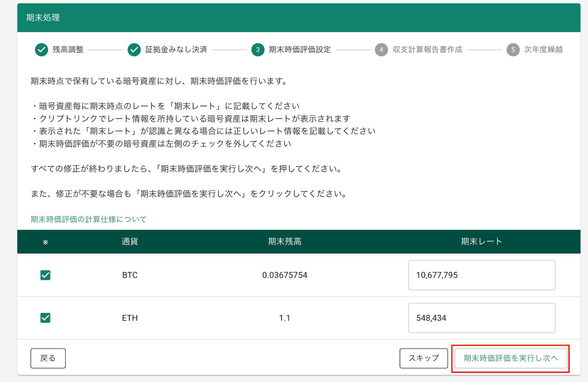Click the 期末時価評価を実行し次へ button
The height and width of the screenshot is (382, 588).
pyautogui.click(x=510, y=358)
